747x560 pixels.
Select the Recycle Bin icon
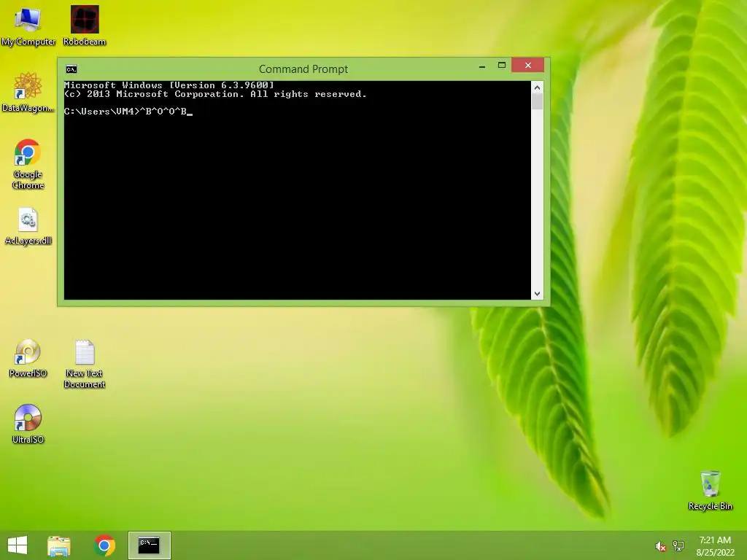click(x=710, y=491)
